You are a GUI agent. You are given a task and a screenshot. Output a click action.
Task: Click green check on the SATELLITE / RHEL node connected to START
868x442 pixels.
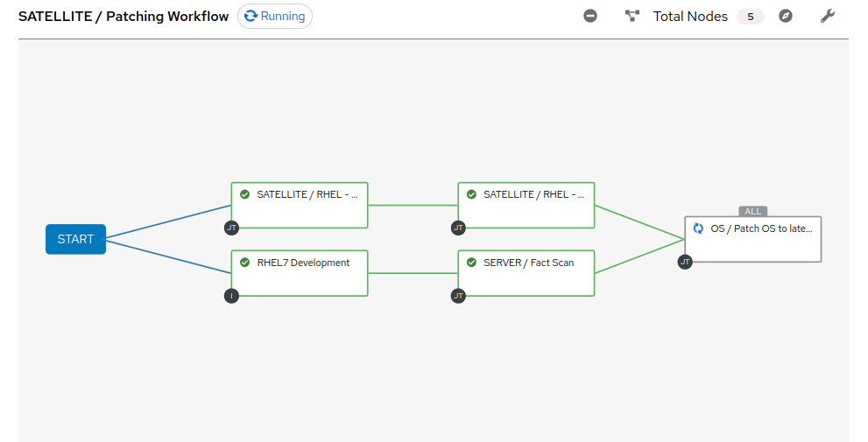click(x=244, y=194)
